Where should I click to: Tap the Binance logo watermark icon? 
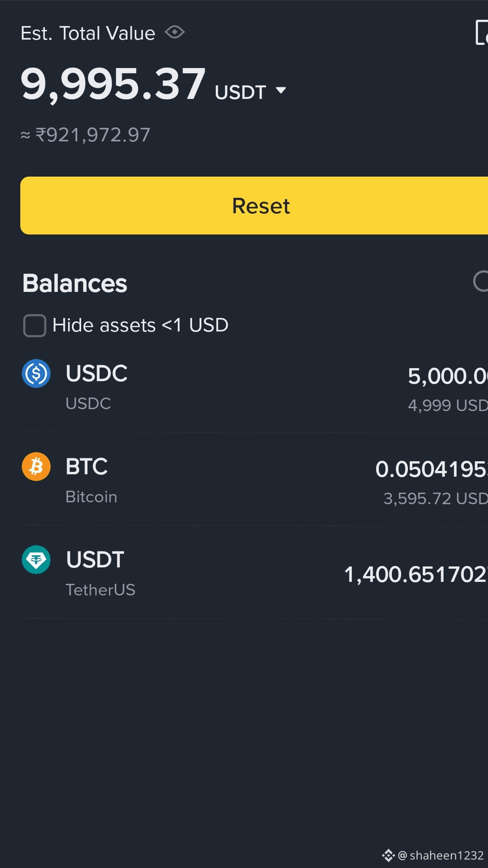point(388,855)
